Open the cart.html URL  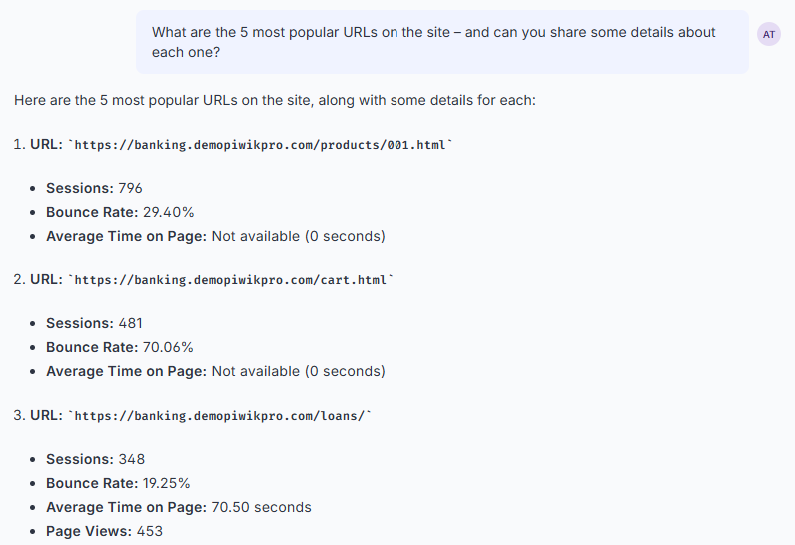pyautogui.click(x=231, y=280)
